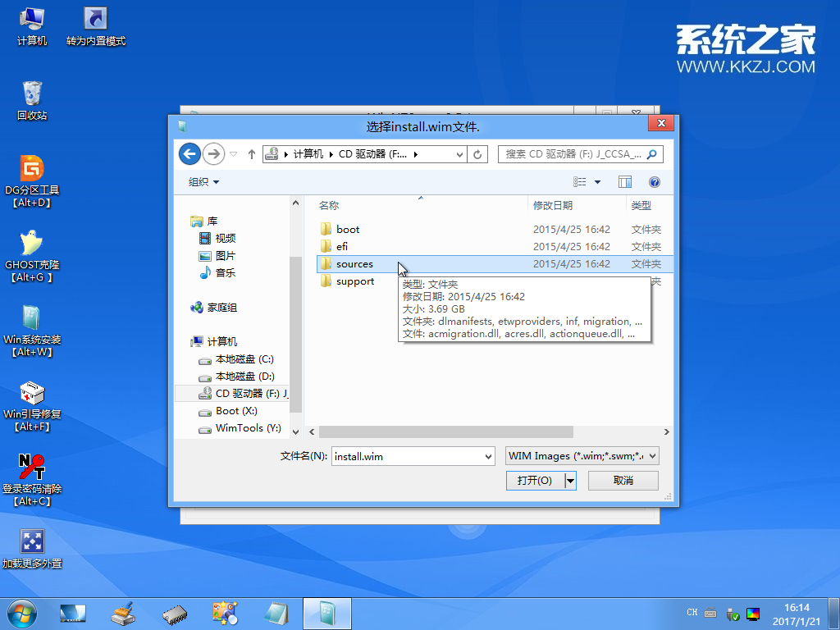Screen dimensions: 840x630
Task: Click the back navigation arrow
Action: [189, 153]
